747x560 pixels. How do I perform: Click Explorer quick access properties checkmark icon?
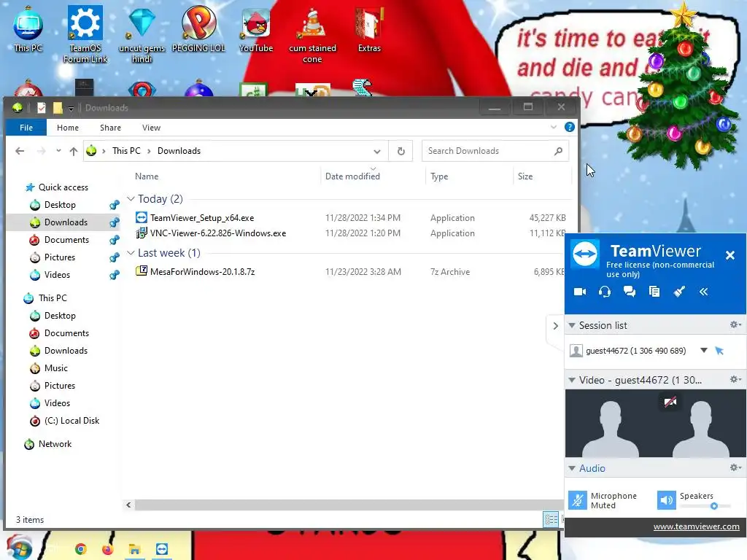41,108
